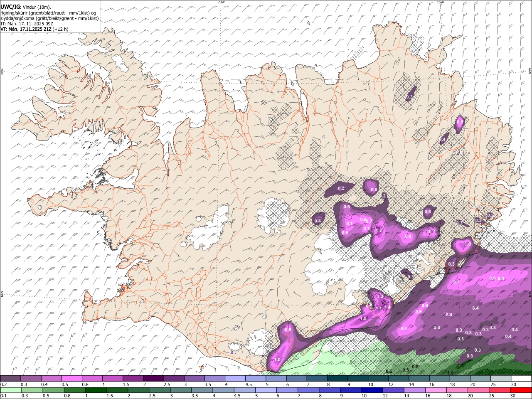Click the 'rigning/skúrir' rain legend description line
Image resolution: width=532 pixels, height=399 pixels.
(48, 12)
